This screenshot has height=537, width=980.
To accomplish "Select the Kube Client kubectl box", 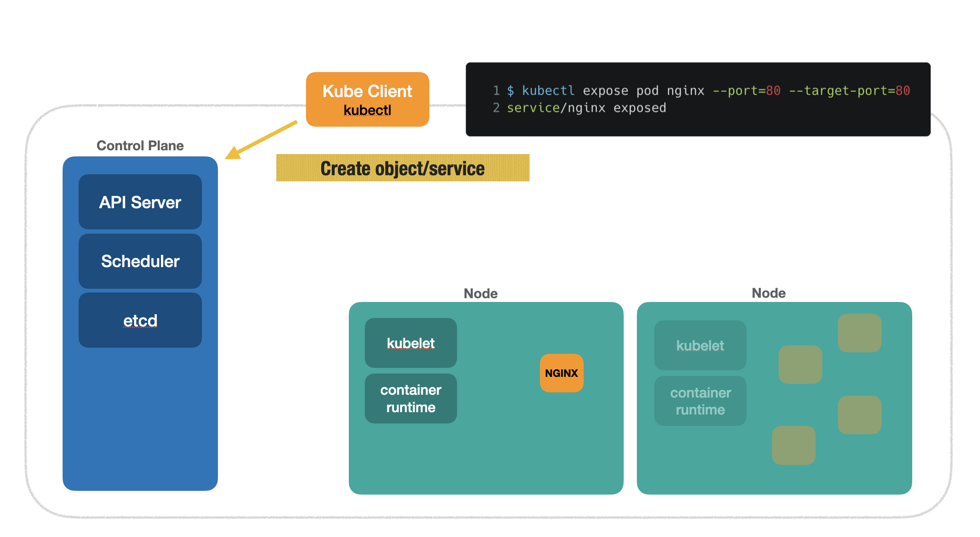I will (367, 99).
